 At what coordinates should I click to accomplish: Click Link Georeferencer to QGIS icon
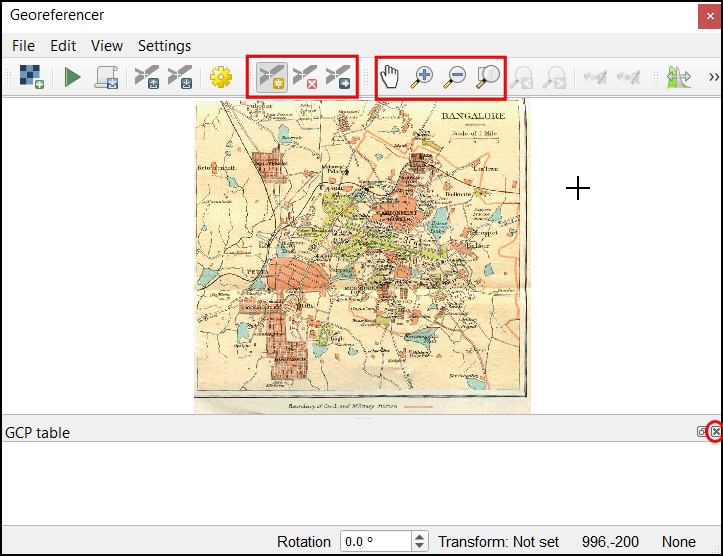tap(595, 77)
